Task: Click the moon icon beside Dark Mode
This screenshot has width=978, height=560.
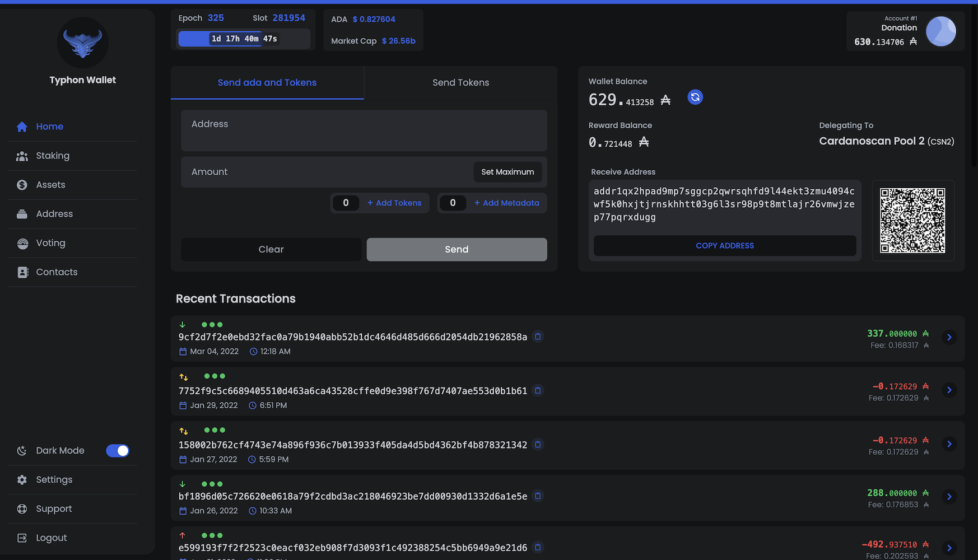Action: coord(22,451)
